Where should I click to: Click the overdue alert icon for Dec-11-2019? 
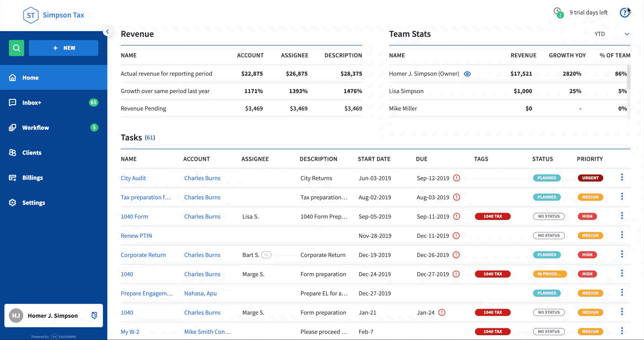point(456,236)
